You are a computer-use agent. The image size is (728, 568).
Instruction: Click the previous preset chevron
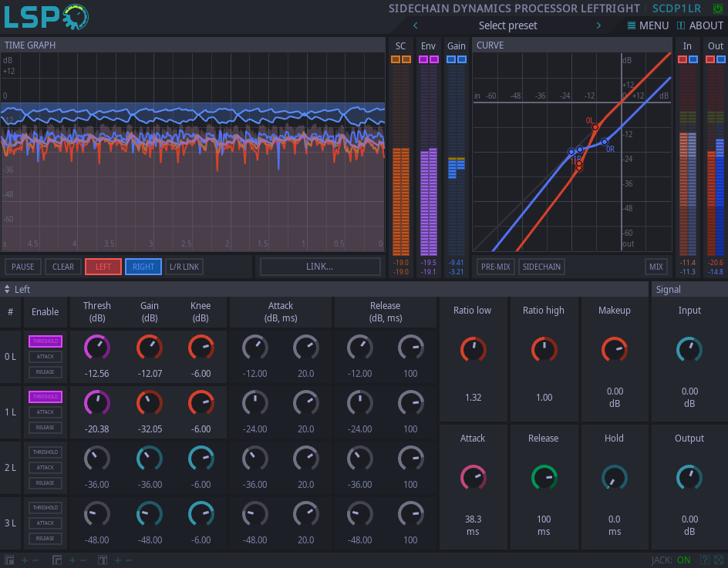[415, 25]
